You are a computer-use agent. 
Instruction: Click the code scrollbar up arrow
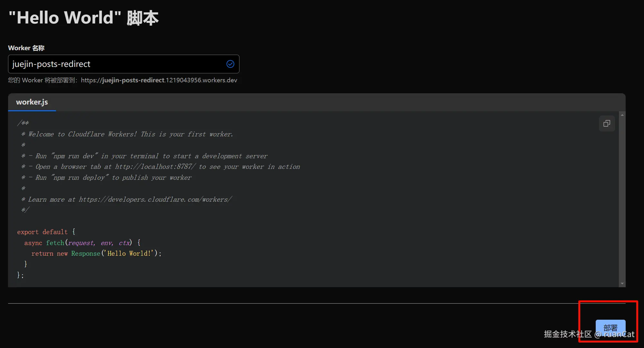tap(622, 115)
